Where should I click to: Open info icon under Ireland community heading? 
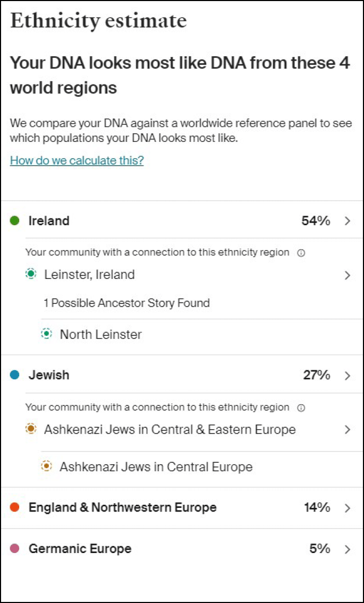(301, 253)
